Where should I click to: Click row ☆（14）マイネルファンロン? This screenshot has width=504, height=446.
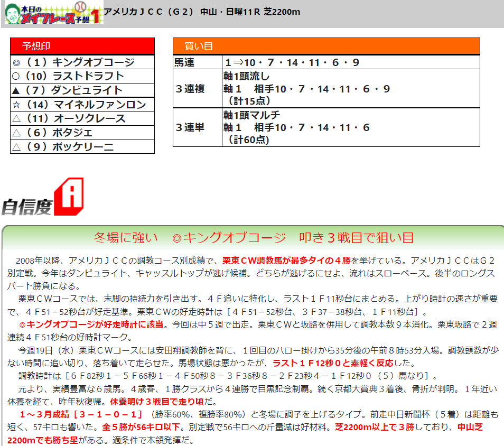[82, 105]
